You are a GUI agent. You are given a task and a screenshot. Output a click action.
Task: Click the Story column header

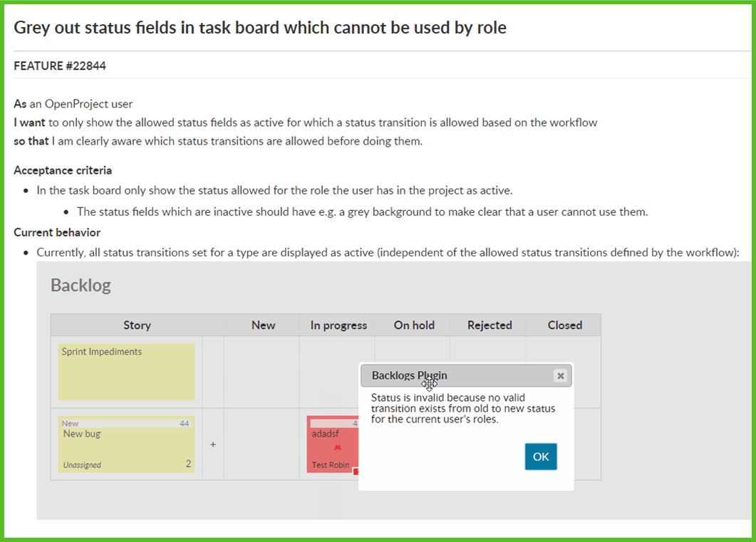137,325
